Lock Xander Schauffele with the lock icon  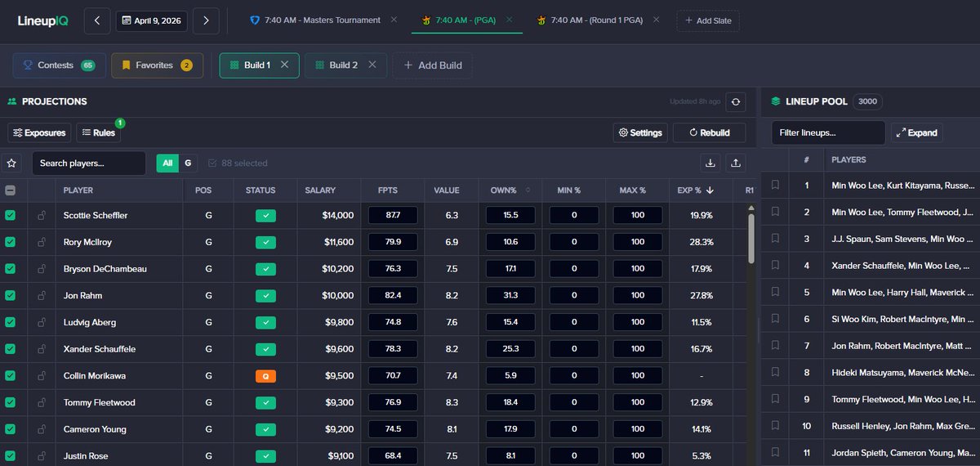[41, 349]
